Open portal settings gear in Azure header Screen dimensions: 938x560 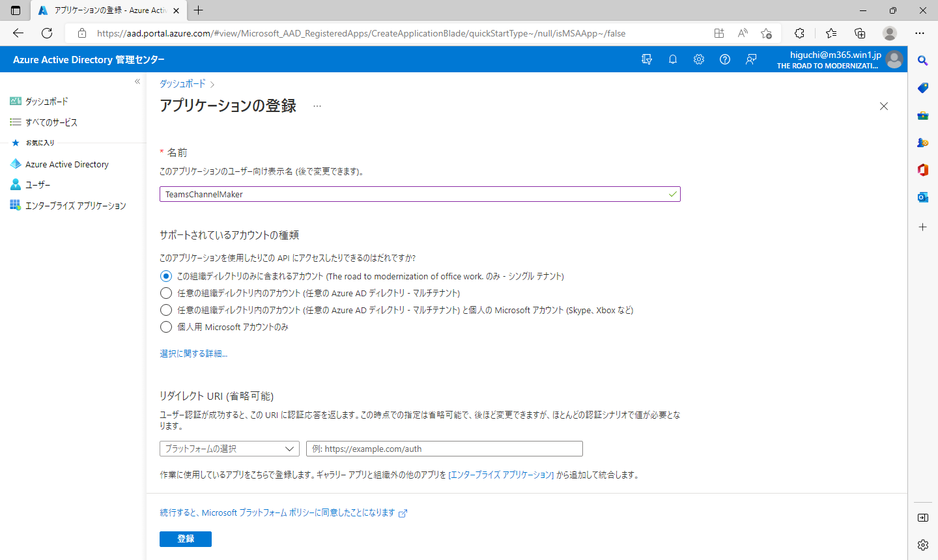[699, 59]
